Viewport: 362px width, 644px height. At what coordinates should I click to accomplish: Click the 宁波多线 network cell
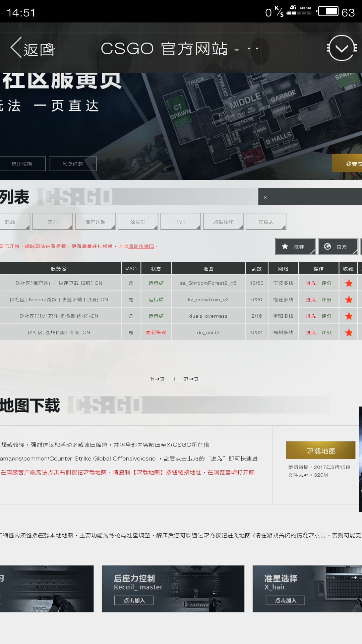click(x=283, y=283)
